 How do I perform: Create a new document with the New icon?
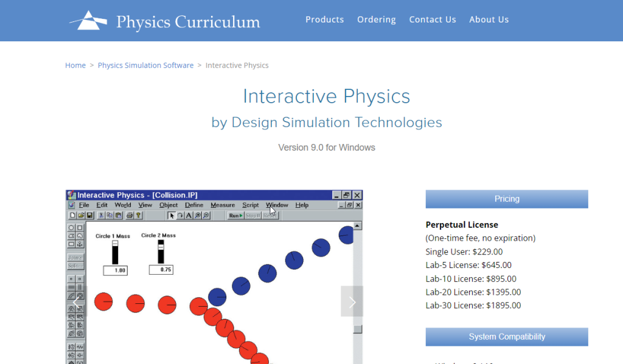point(73,215)
